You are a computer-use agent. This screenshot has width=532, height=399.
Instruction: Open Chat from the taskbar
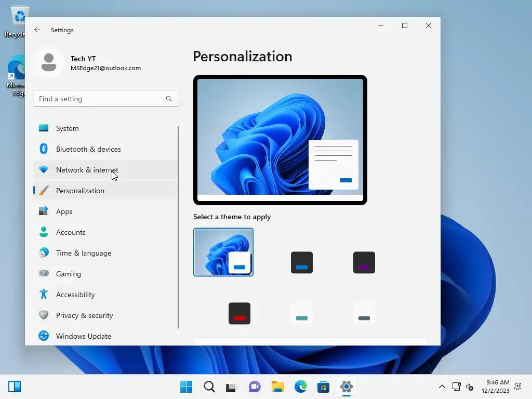click(x=255, y=387)
